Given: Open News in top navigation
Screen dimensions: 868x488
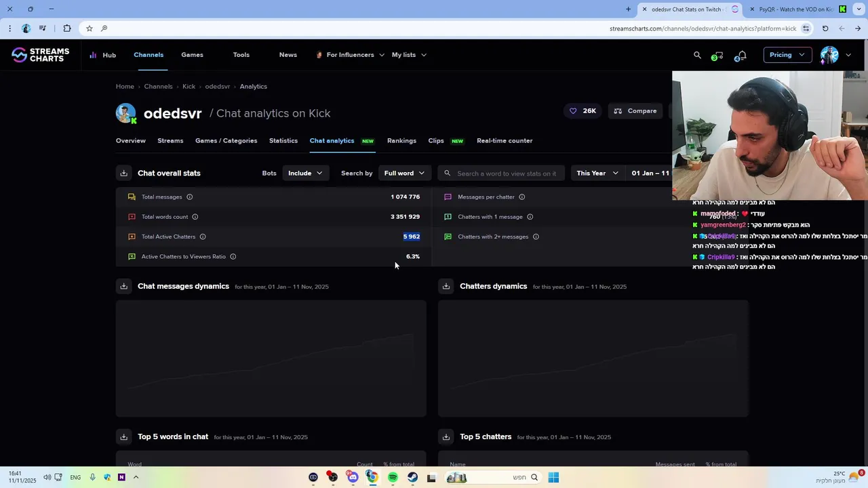Looking at the screenshot, I should [x=288, y=55].
